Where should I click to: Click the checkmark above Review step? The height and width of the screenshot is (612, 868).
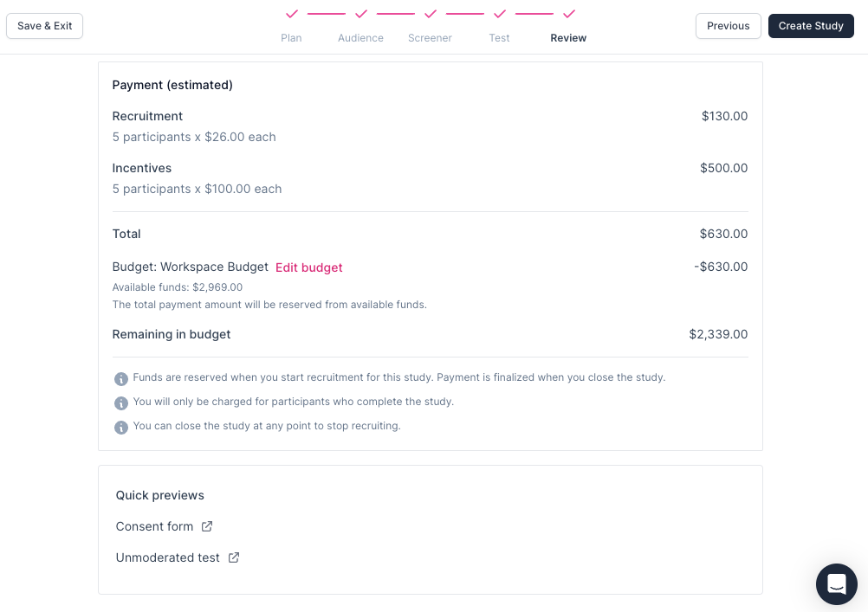[569, 14]
